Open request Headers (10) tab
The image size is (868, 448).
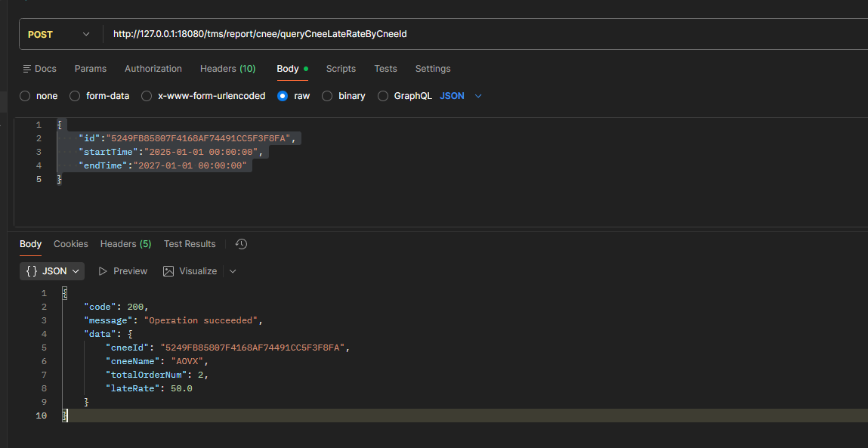(227, 69)
